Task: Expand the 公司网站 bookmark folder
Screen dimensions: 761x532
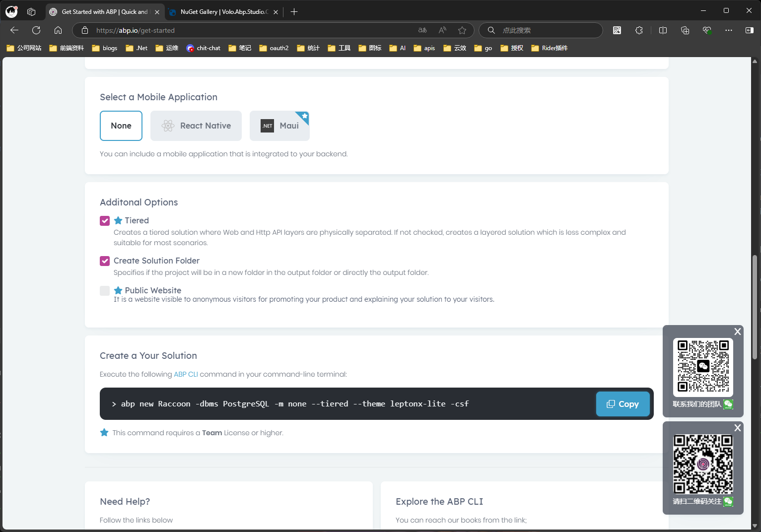Action: 24,48
